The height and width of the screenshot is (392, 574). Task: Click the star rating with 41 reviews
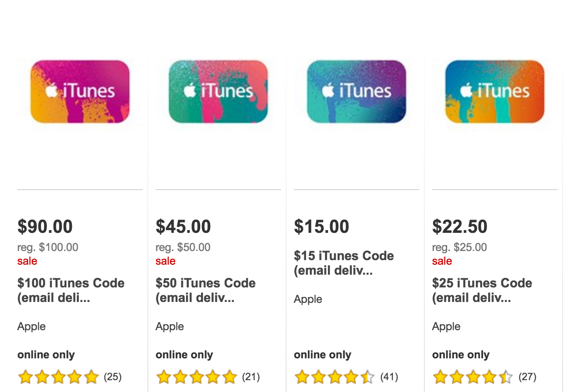click(x=335, y=377)
